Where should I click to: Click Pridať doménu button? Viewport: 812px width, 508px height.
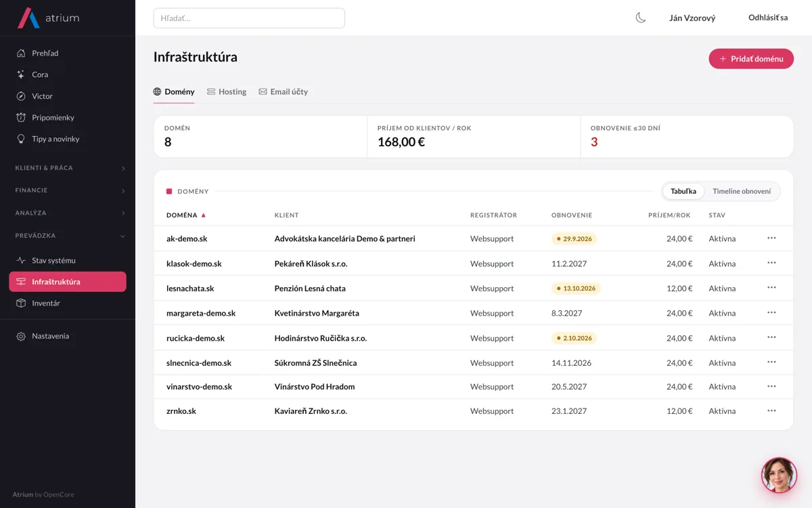(x=751, y=59)
